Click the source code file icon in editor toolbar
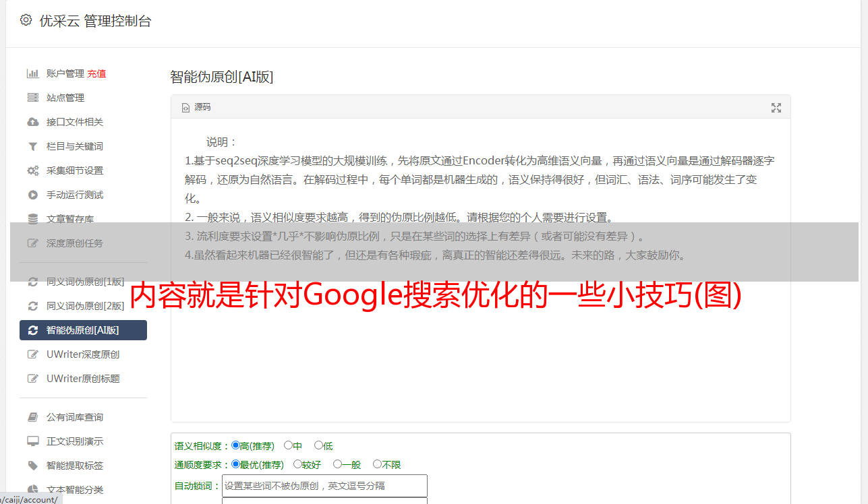Viewport: 868px width, 504px height. (185, 108)
